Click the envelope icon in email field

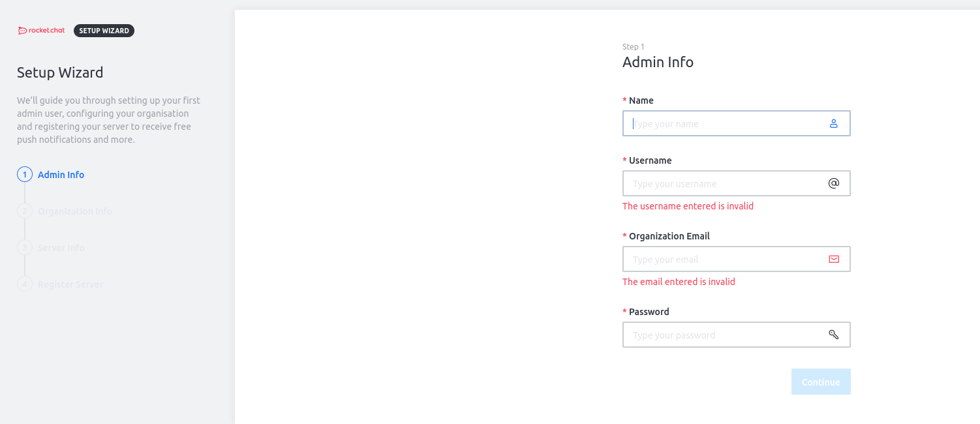[x=833, y=260]
